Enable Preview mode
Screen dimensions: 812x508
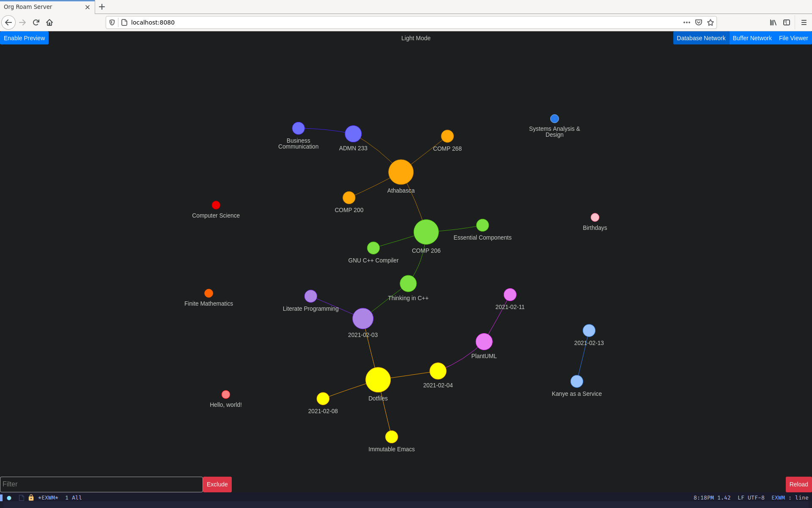[x=25, y=38]
